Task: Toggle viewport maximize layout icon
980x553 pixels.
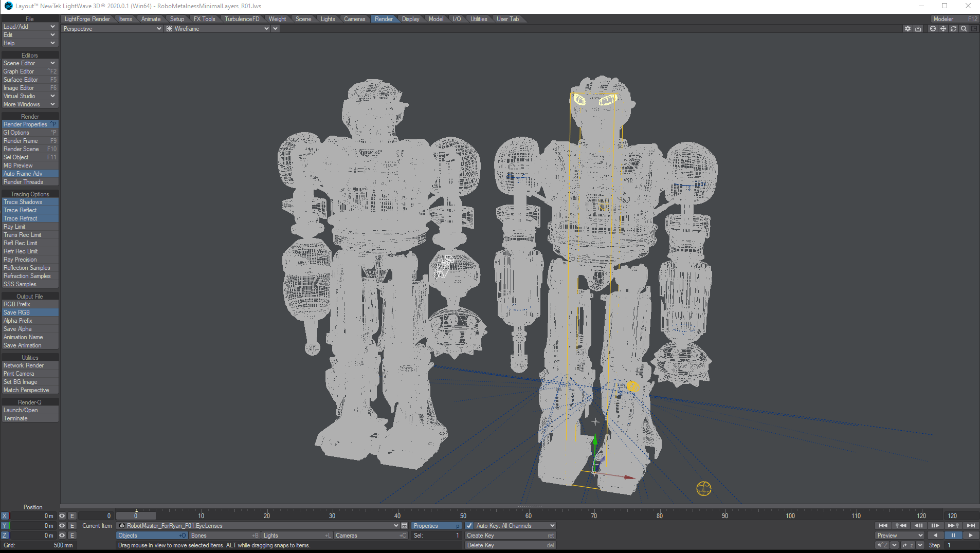Action: pos(974,29)
